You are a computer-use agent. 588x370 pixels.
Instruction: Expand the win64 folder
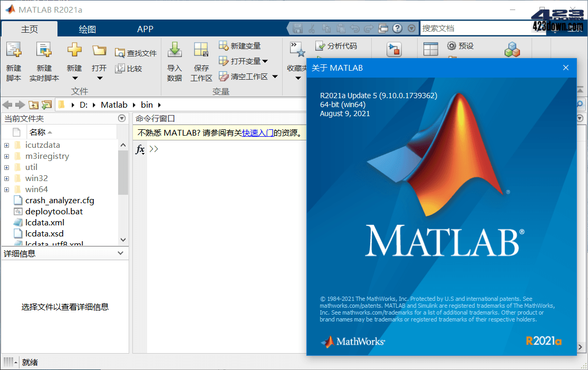(x=6, y=189)
